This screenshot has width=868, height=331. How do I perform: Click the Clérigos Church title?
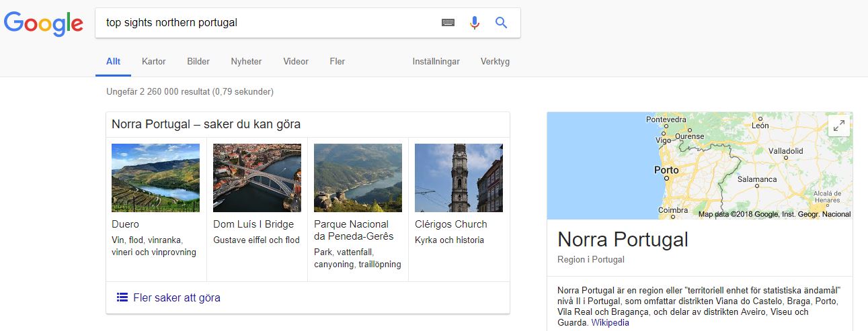451,224
